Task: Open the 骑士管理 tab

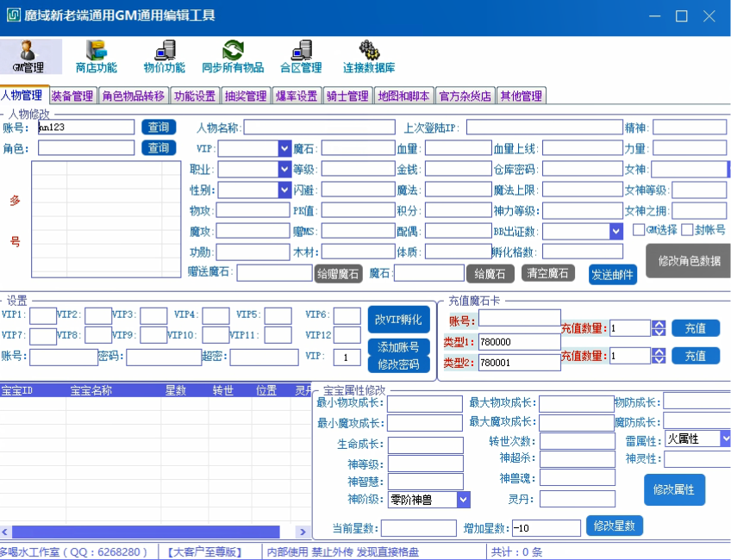Action: 347,96
